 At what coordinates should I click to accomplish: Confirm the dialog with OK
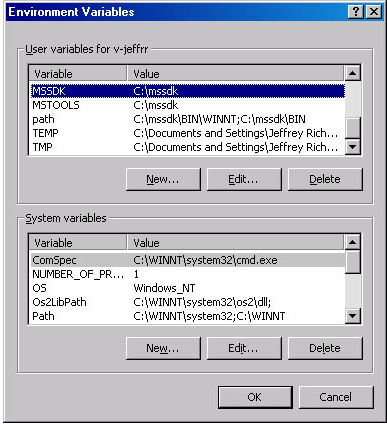255,397
